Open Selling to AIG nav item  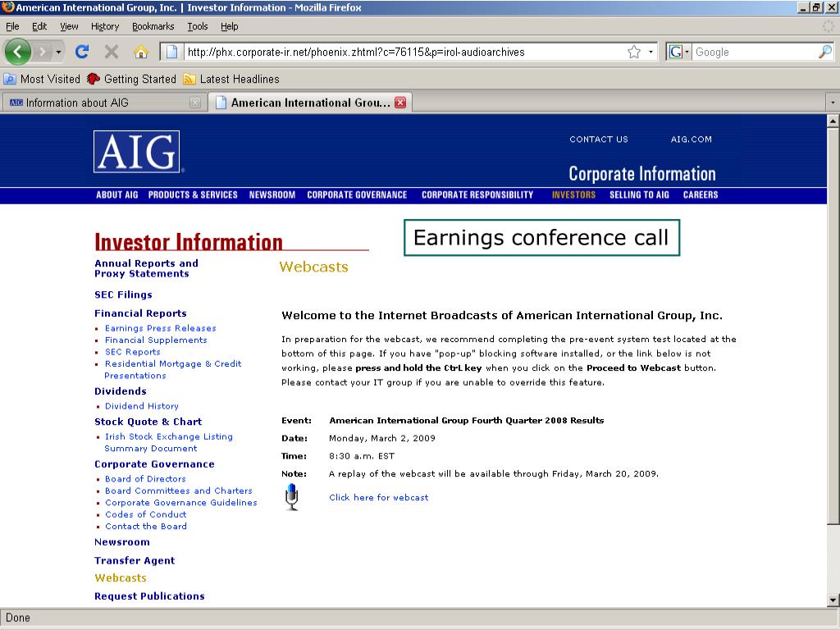(639, 195)
